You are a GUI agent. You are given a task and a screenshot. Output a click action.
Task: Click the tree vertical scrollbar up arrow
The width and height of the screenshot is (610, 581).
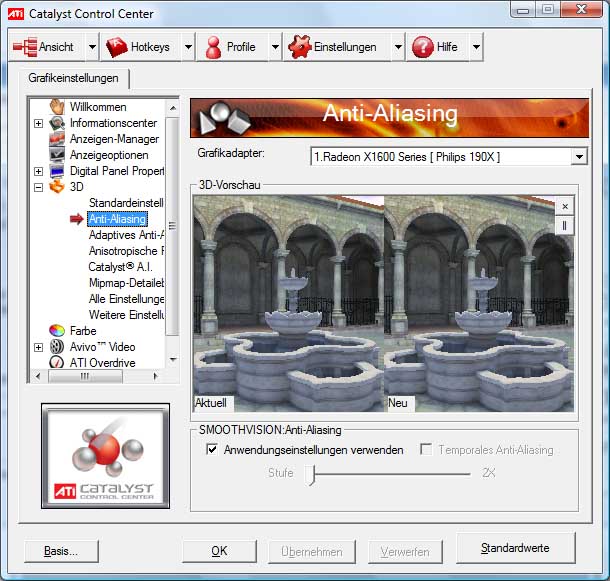(173, 108)
